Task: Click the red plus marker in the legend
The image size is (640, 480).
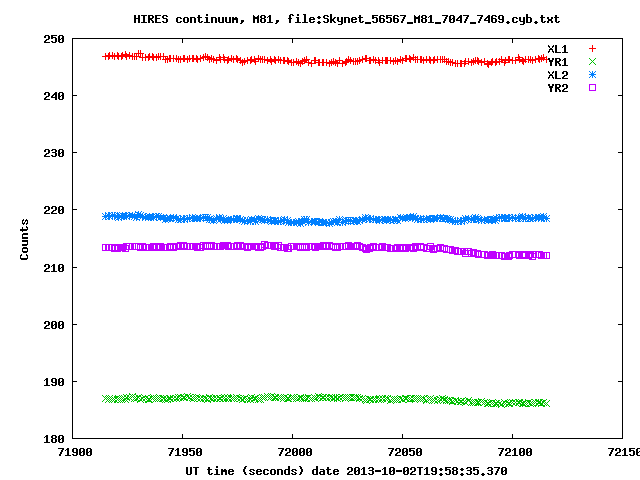Action: (592, 49)
